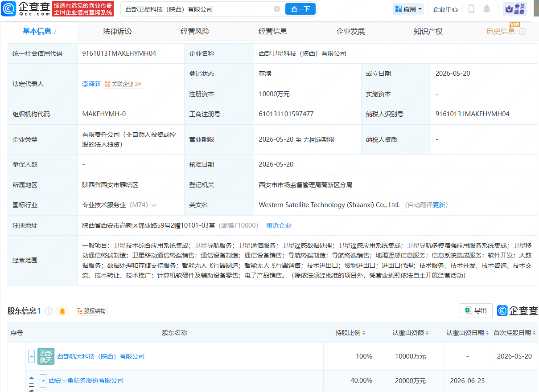Screen dimensions: 539x392
Task: Click the registration number 610131101597477
Action: coord(286,114)
